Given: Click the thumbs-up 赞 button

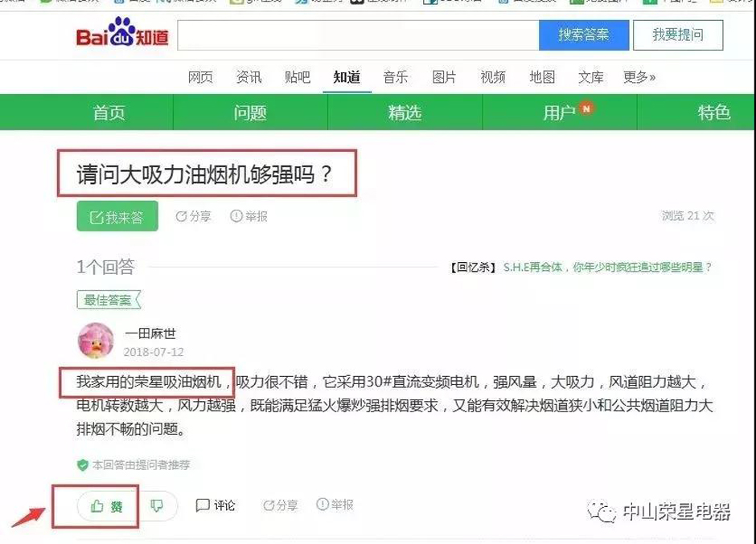Looking at the screenshot, I should click(x=107, y=505).
